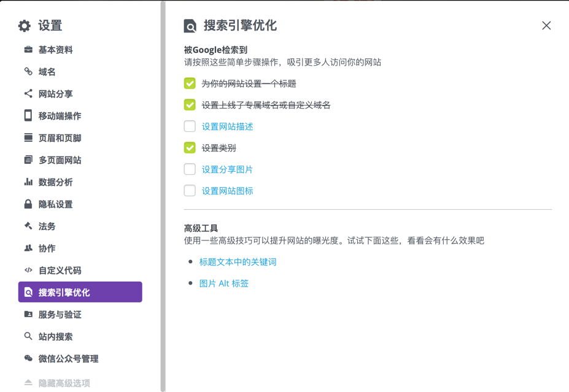Screen dimensions: 569x392
Task: Collapse advanced options via 隐藏高级选项
Action: [x=64, y=383]
